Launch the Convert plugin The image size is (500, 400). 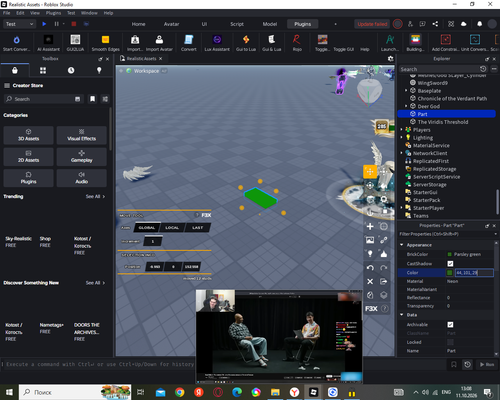coord(189,40)
